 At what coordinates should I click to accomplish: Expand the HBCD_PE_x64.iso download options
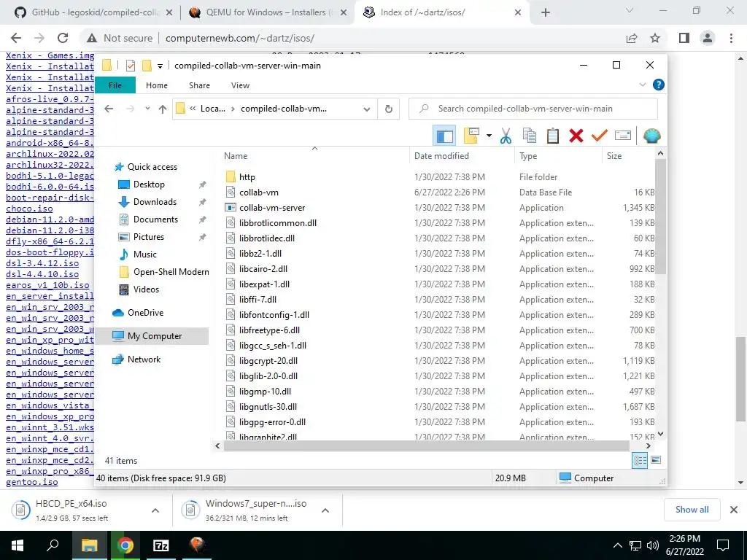[155, 510]
